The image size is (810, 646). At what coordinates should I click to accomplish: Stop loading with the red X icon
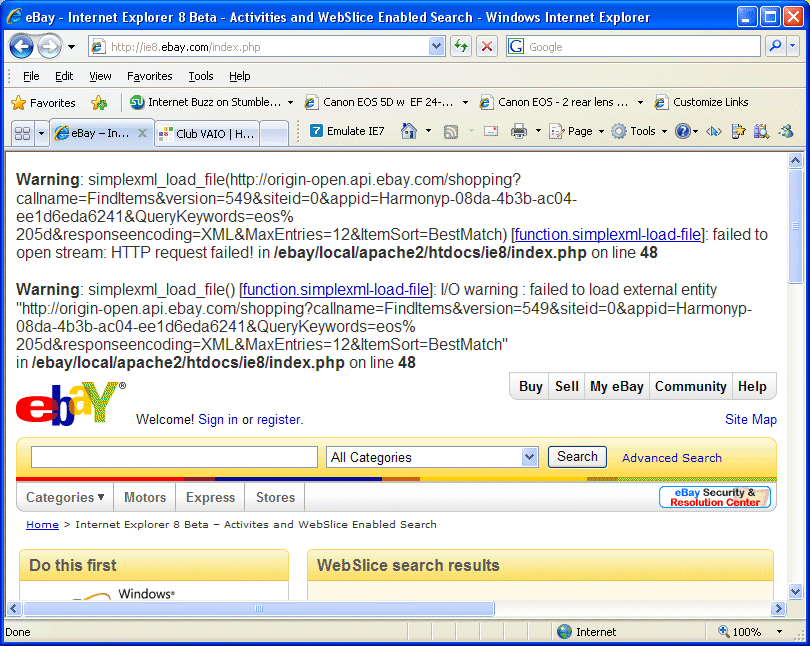[487, 47]
